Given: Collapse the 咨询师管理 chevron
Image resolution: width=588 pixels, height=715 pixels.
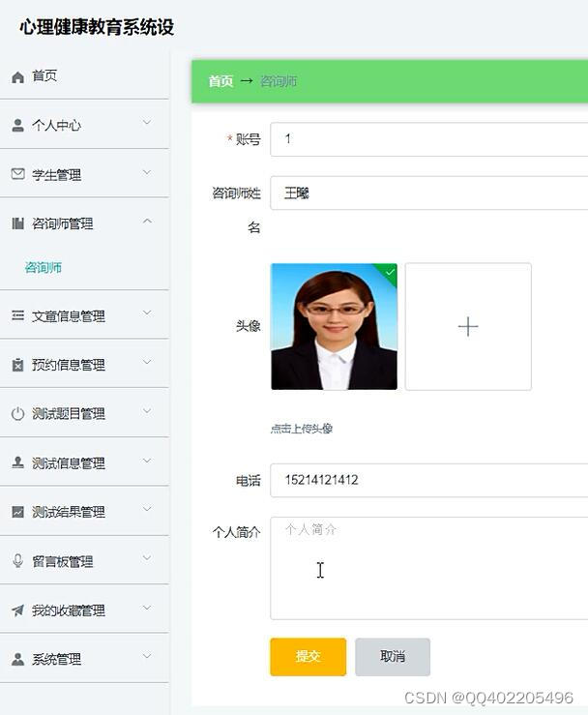Looking at the screenshot, I should tap(147, 222).
